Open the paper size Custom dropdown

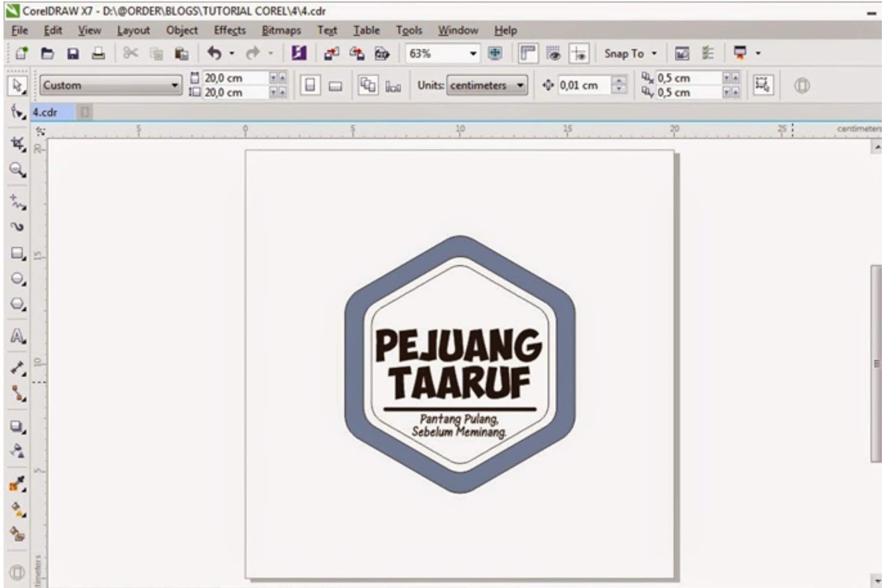[175, 85]
